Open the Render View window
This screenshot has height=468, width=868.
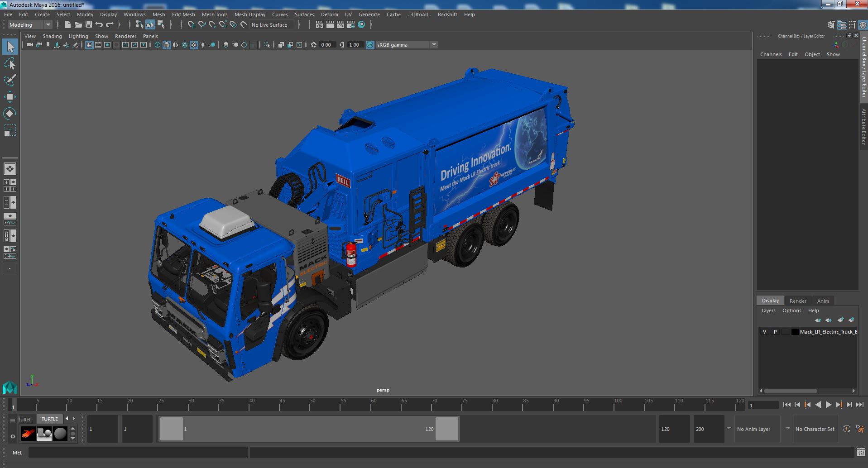tap(320, 25)
